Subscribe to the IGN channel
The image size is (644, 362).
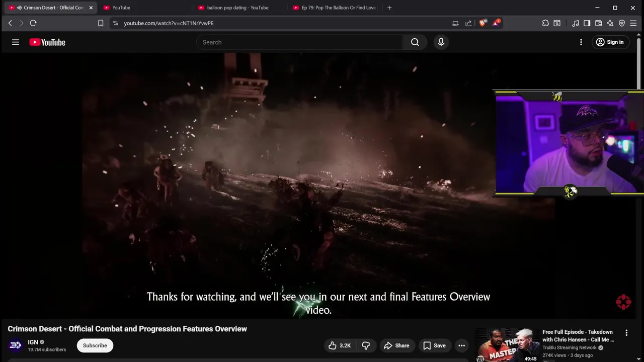pos(95,345)
